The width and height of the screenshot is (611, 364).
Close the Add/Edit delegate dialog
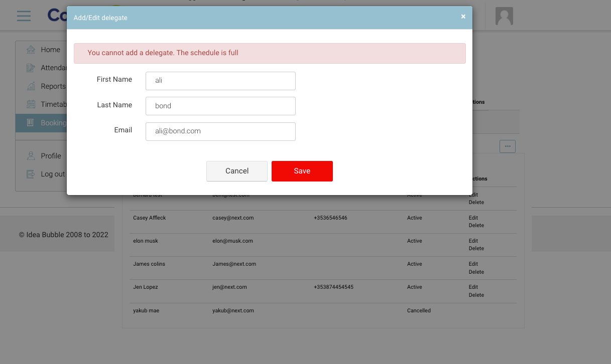(x=463, y=17)
